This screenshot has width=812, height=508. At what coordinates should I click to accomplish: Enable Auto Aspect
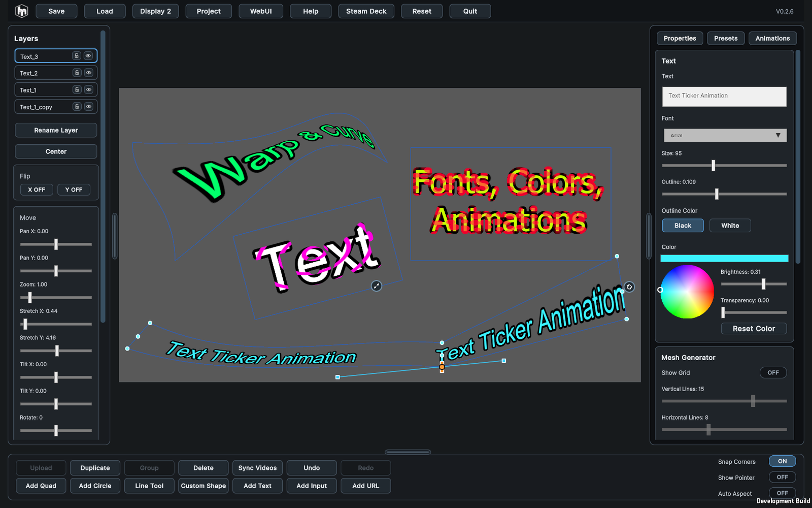tap(782, 493)
